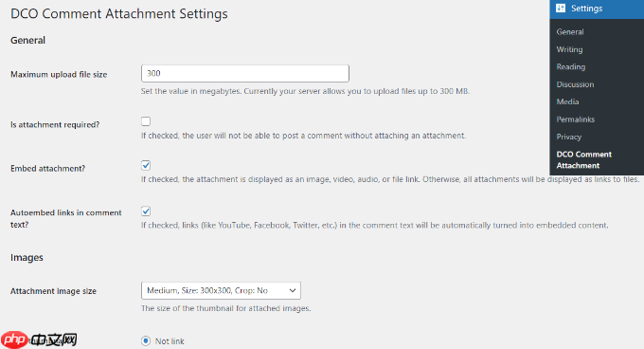The height and width of the screenshot is (349, 644).
Task: Open the General settings submenu item
Action: tap(570, 31)
